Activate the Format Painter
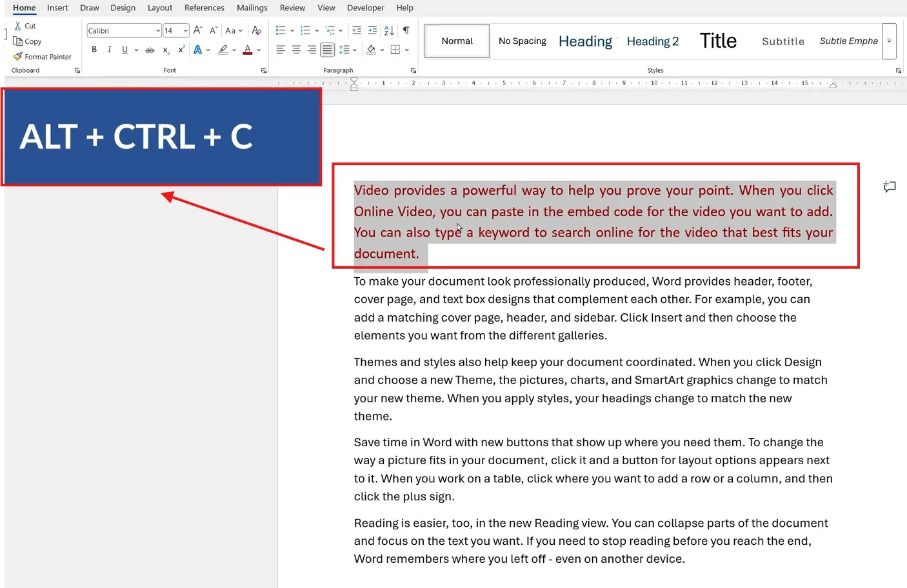Viewport: 907px width, 588px height. [43, 57]
